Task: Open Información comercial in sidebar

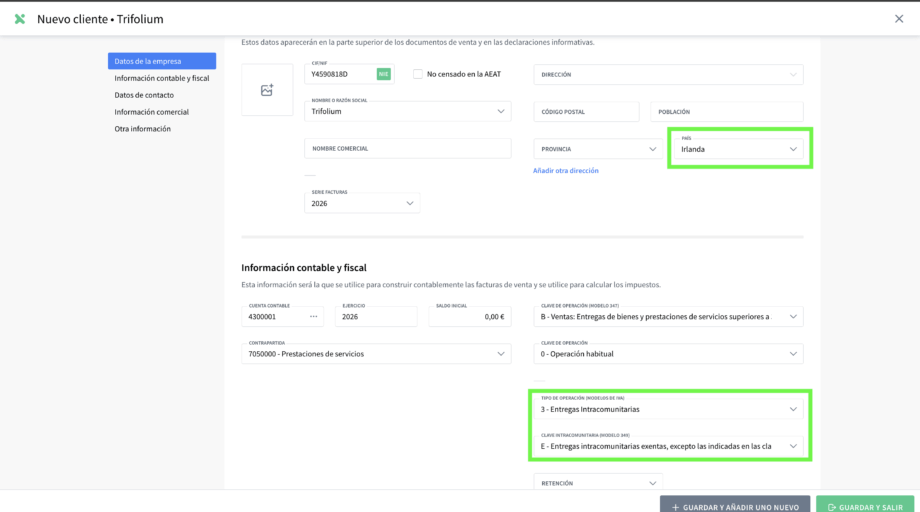Action: tap(152, 112)
